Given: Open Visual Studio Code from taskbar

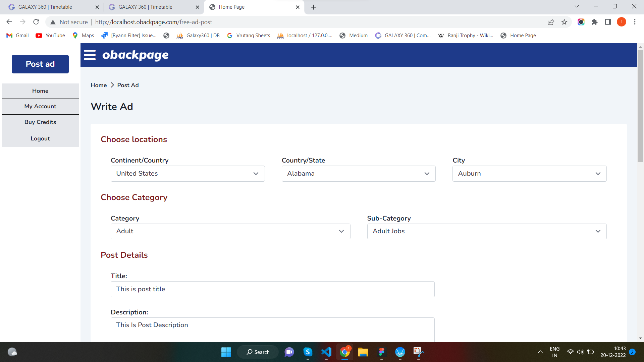Looking at the screenshot, I should [x=326, y=352].
